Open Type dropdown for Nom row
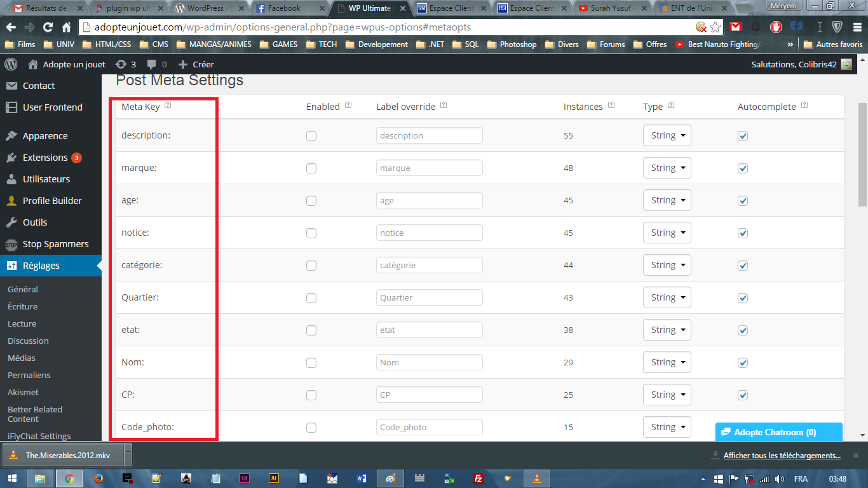 tap(667, 362)
